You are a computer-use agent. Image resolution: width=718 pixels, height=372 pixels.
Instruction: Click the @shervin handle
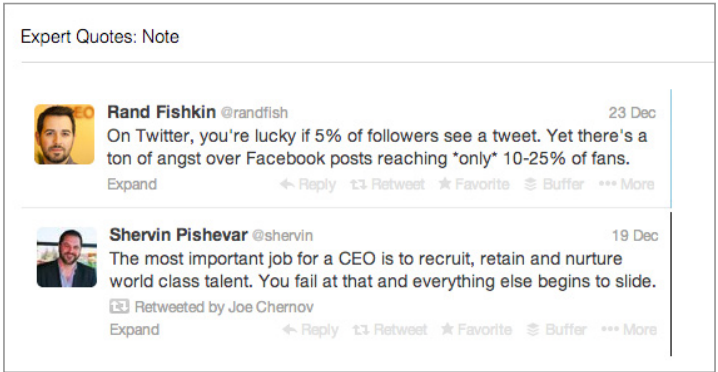[x=283, y=235]
